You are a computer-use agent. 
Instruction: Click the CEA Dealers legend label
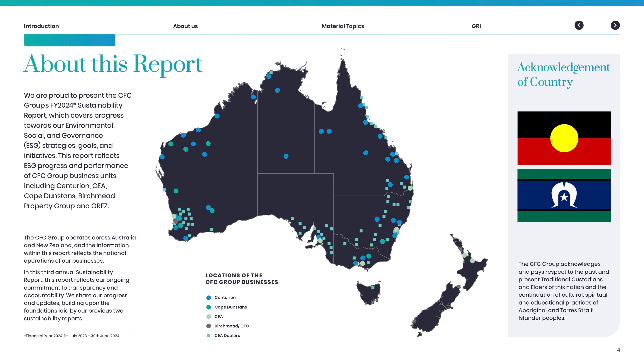[227, 336]
